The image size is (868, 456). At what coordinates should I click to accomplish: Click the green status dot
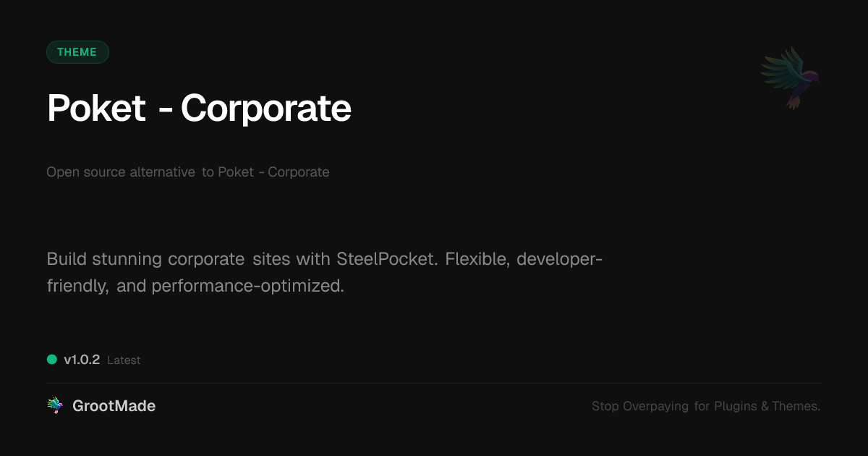52,359
